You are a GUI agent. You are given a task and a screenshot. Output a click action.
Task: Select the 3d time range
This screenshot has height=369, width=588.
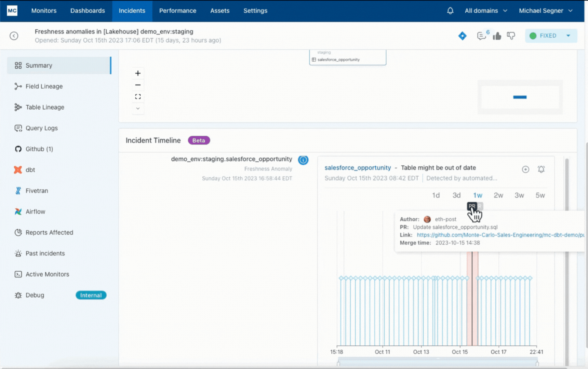456,195
